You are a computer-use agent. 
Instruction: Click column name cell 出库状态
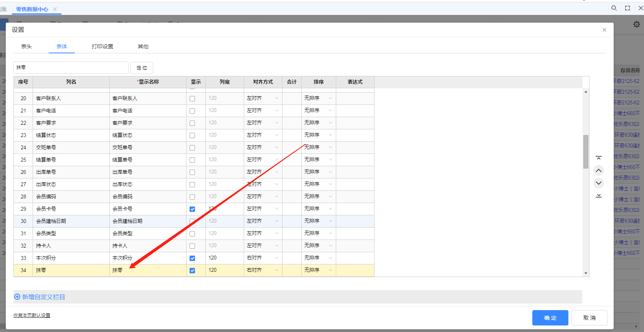(x=71, y=184)
